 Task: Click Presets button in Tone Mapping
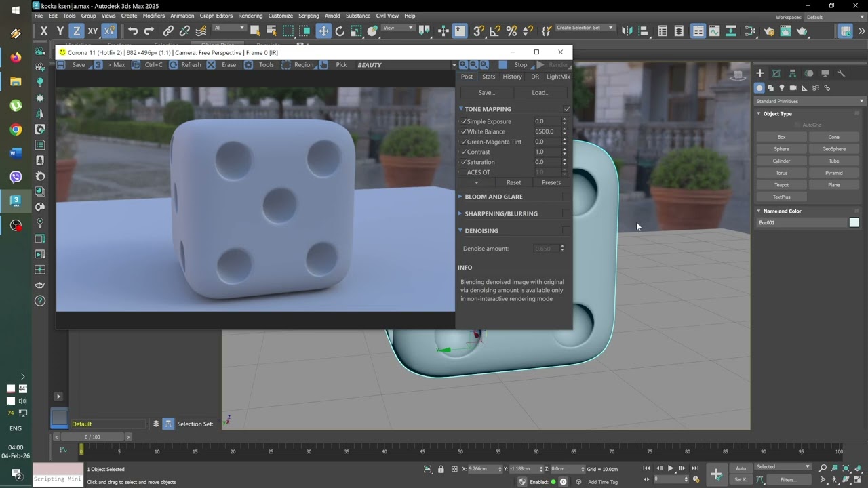tap(551, 182)
